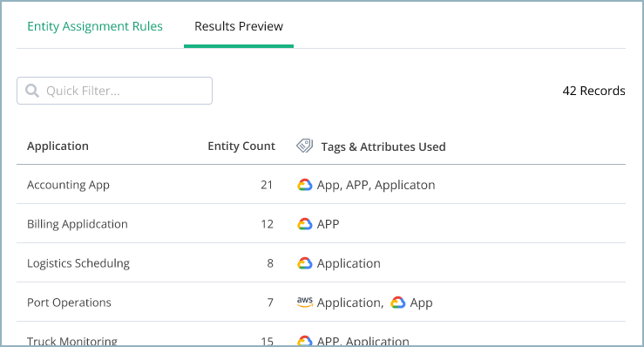644x347 pixels.
Task: Select the Accounting App application name
Action: click(68, 185)
